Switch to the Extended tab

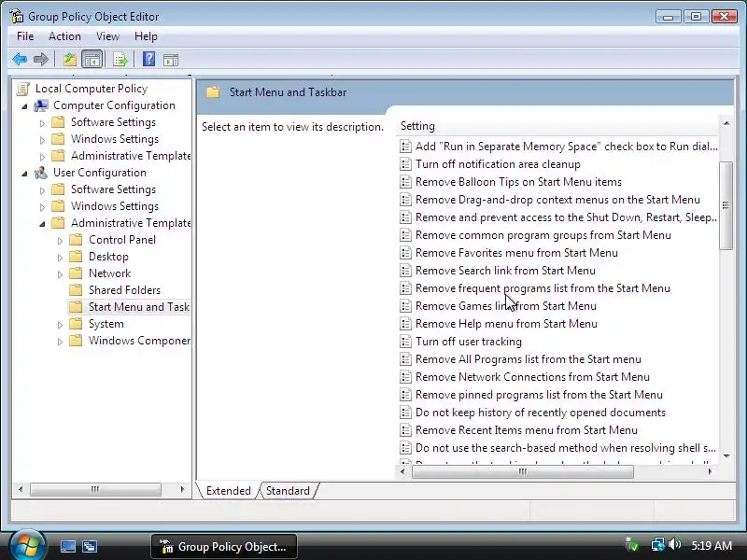(228, 491)
